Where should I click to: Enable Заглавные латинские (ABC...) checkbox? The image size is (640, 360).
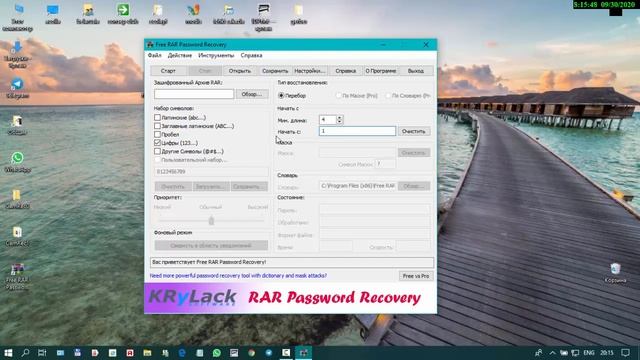(x=157, y=126)
